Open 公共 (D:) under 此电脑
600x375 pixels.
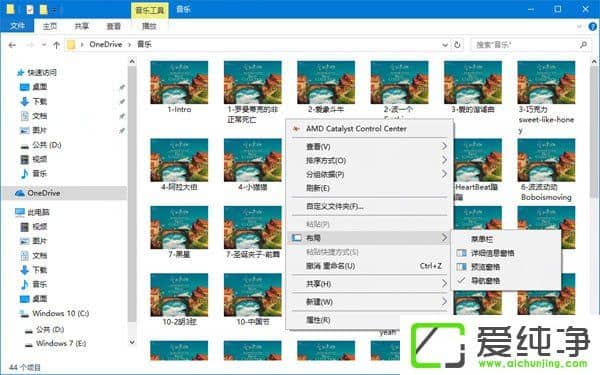pyautogui.click(x=44, y=329)
